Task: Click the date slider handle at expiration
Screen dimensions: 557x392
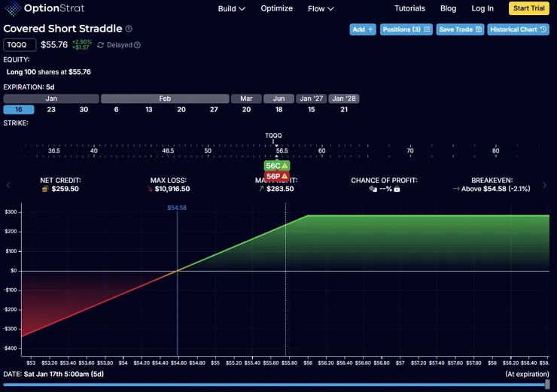Action: coord(547,384)
